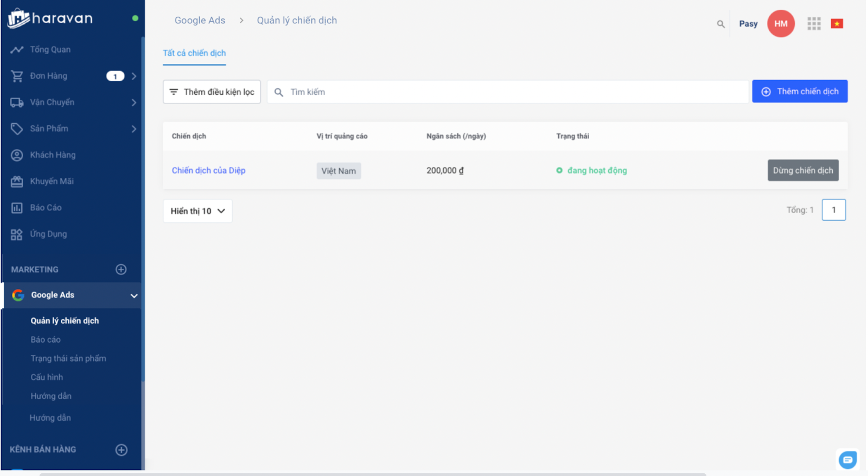The width and height of the screenshot is (868, 476).
Task: Click the Vietnam flag language icon
Action: coord(837,23)
